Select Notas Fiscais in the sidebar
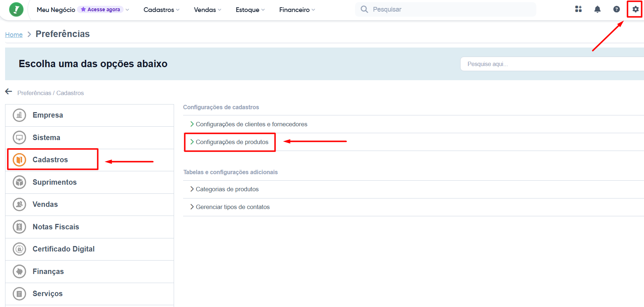 point(55,227)
